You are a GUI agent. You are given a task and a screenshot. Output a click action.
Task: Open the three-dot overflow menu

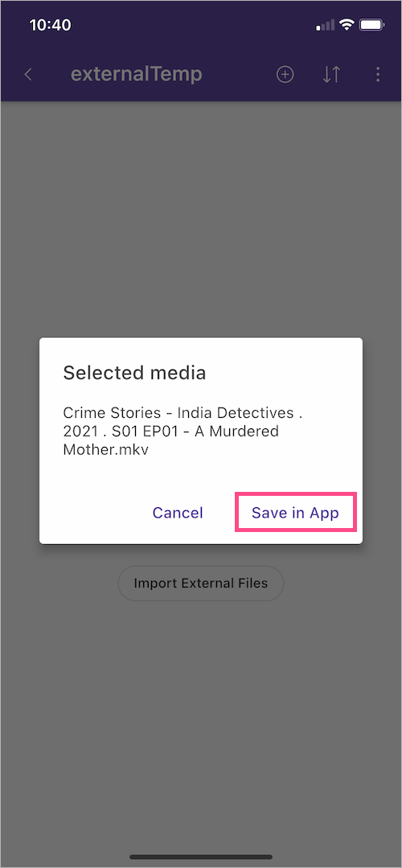(378, 75)
